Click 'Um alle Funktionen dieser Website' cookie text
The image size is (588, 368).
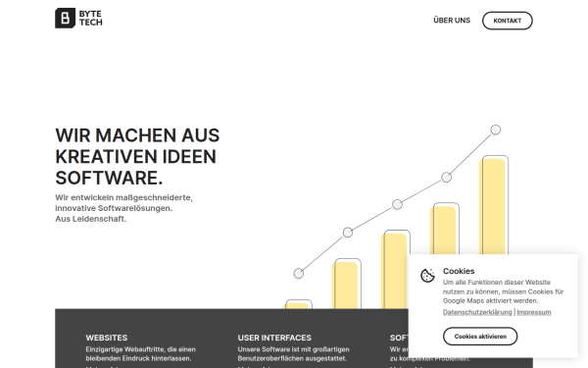pyautogui.click(x=503, y=291)
